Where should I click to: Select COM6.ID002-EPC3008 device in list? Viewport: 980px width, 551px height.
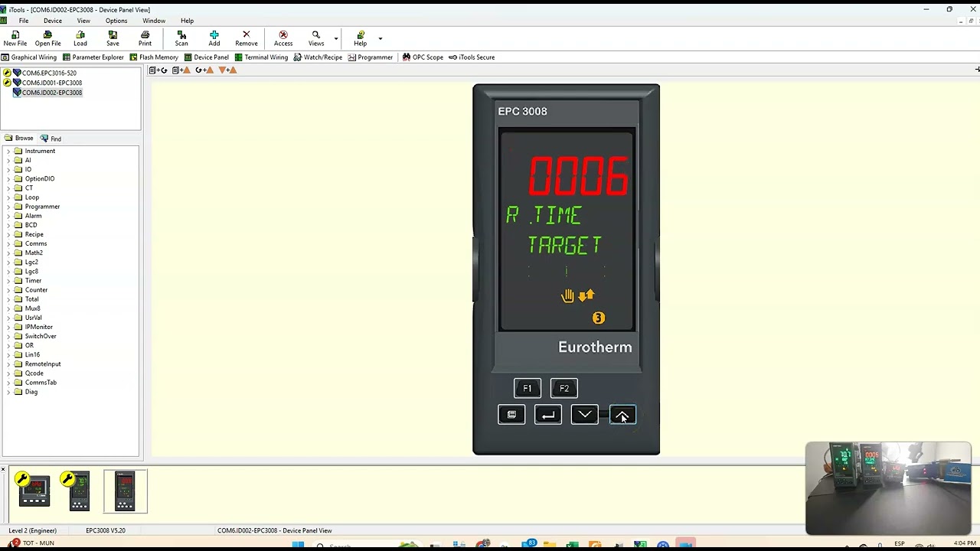click(x=51, y=93)
